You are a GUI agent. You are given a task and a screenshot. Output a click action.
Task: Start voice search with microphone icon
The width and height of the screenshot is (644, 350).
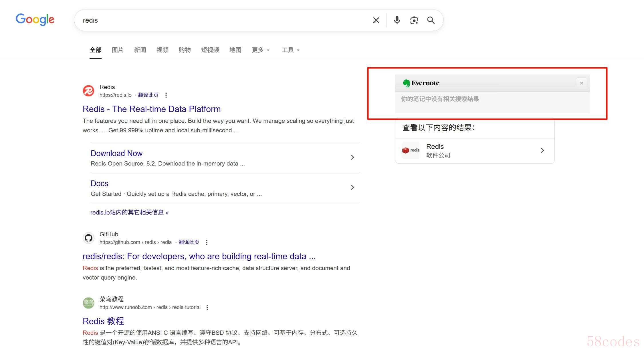[x=397, y=20]
